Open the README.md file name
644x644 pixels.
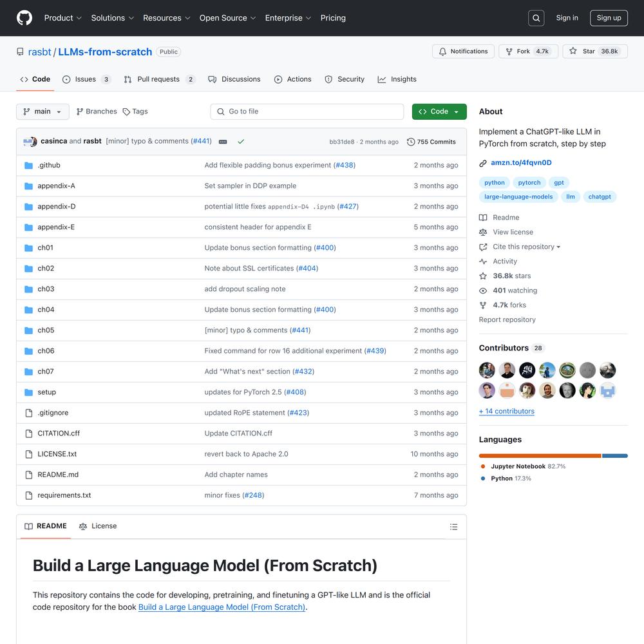[x=58, y=475]
